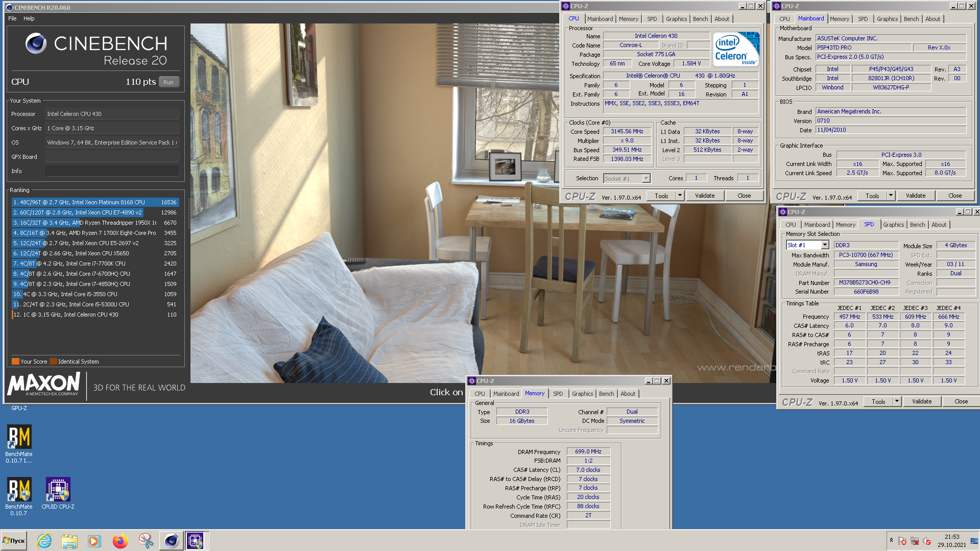The image size is (980, 551).
Task: Select ranking row Intel Celeron CPU 430
Action: (x=95, y=315)
